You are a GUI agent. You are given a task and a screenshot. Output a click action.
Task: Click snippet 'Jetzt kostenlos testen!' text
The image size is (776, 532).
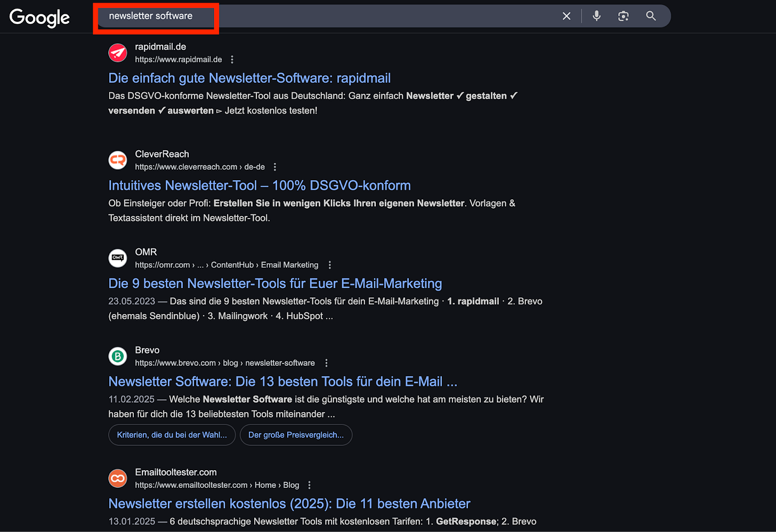271,111
